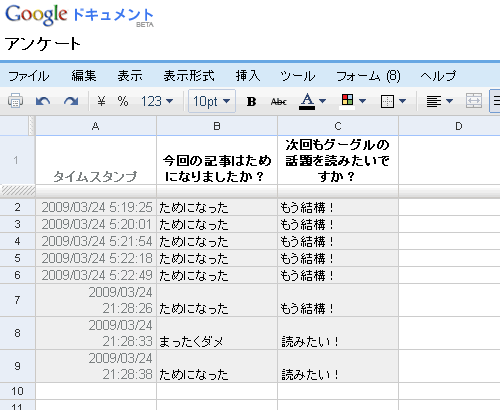Toggle bold formatting
The width and height of the screenshot is (500, 410).
pyautogui.click(x=251, y=101)
